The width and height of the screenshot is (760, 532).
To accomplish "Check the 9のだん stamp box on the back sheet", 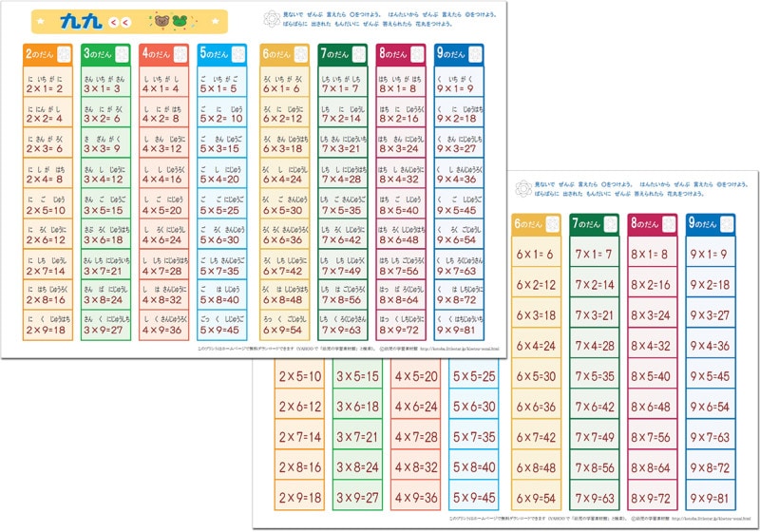I will [727, 224].
